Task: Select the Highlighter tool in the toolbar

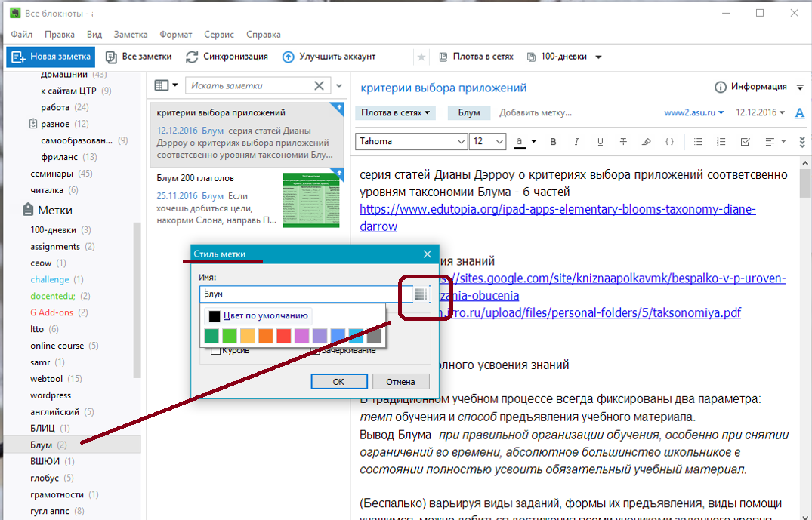Action: click(647, 141)
